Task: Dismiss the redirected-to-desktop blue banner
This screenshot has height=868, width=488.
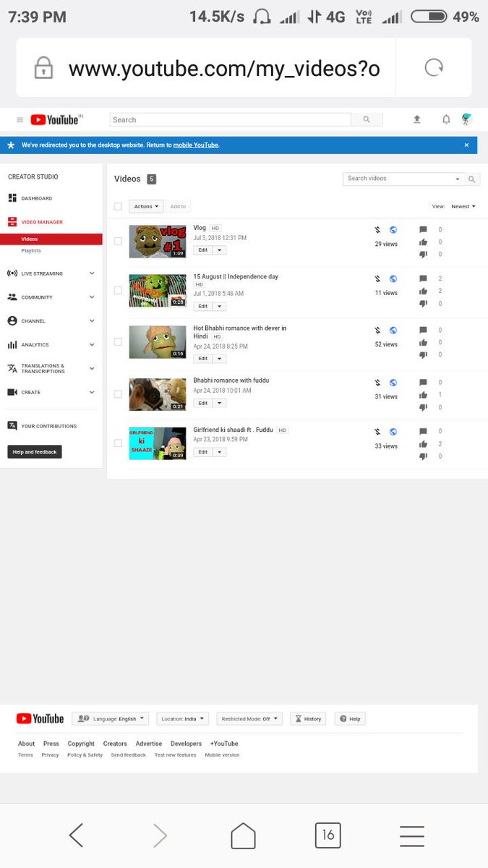Action: pyautogui.click(x=466, y=145)
